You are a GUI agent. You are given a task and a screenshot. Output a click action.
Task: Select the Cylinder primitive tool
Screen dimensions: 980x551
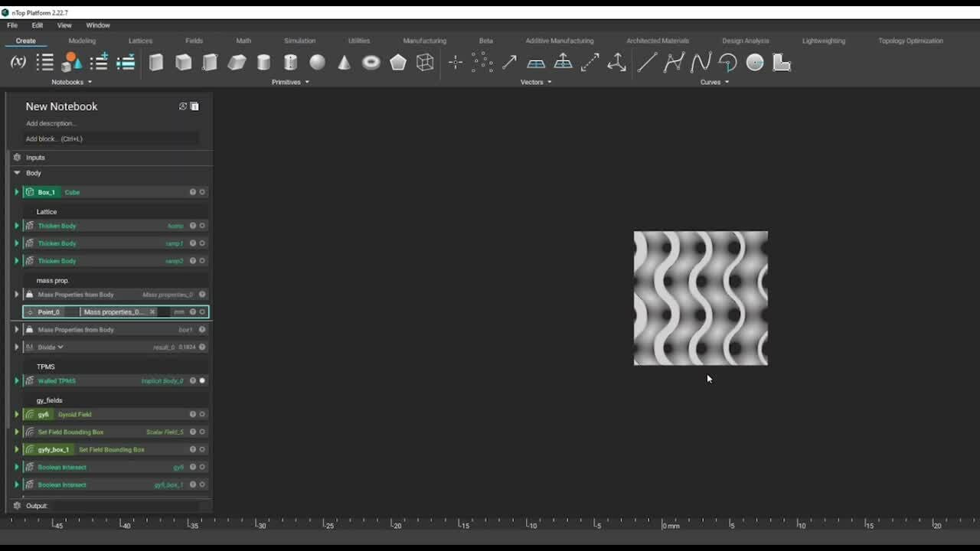point(263,63)
